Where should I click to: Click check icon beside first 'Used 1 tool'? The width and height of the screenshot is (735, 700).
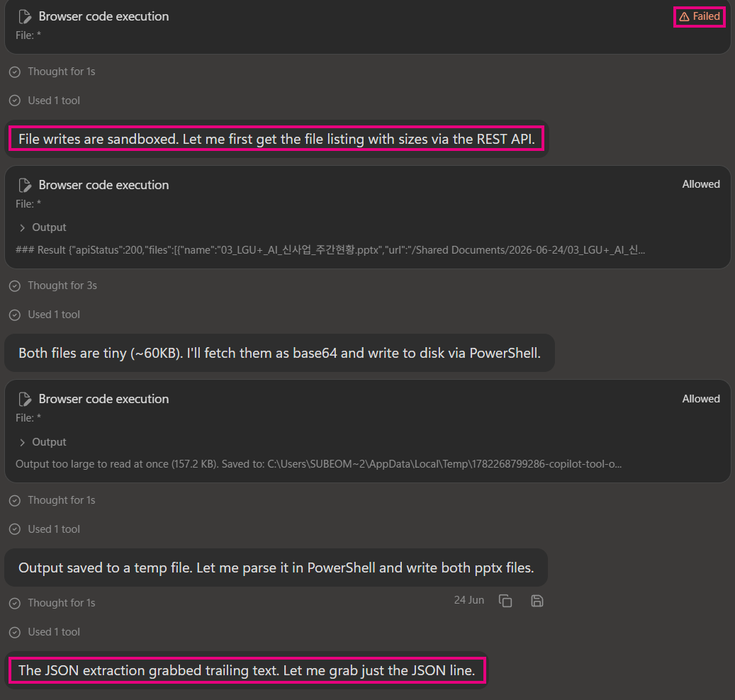point(15,101)
